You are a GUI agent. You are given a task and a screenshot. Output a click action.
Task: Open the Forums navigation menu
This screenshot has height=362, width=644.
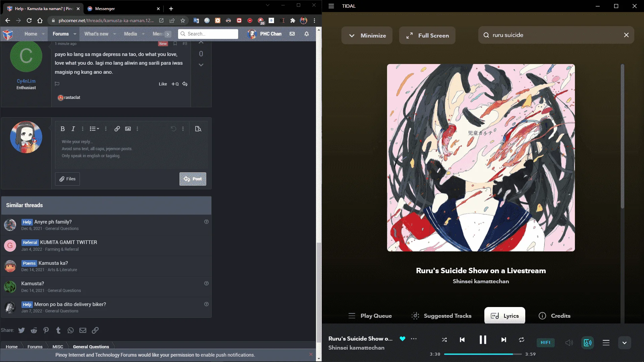[x=60, y=34]
